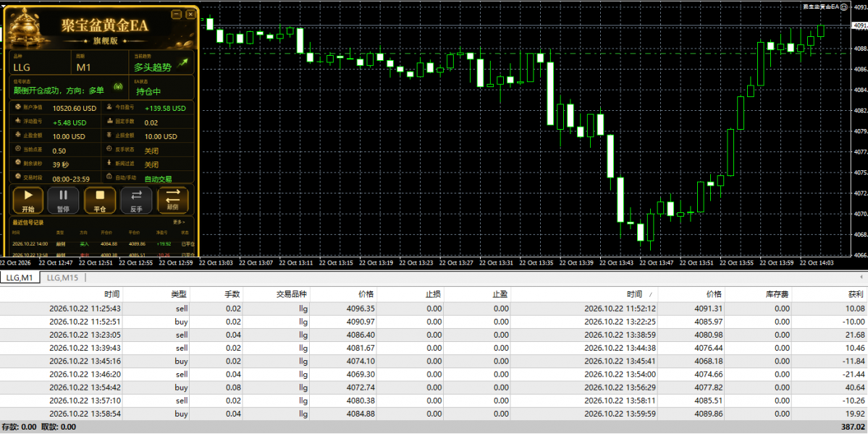Click the icon beside 账户净值
Image resolution: width=868 pixels, height=434 pixels.
pos(17,107)
